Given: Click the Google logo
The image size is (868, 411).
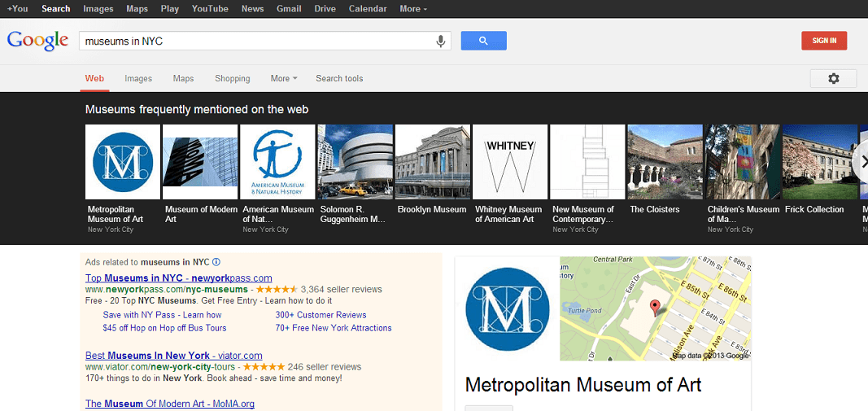Looking at the screenshot, I should [x=37, y=41].
